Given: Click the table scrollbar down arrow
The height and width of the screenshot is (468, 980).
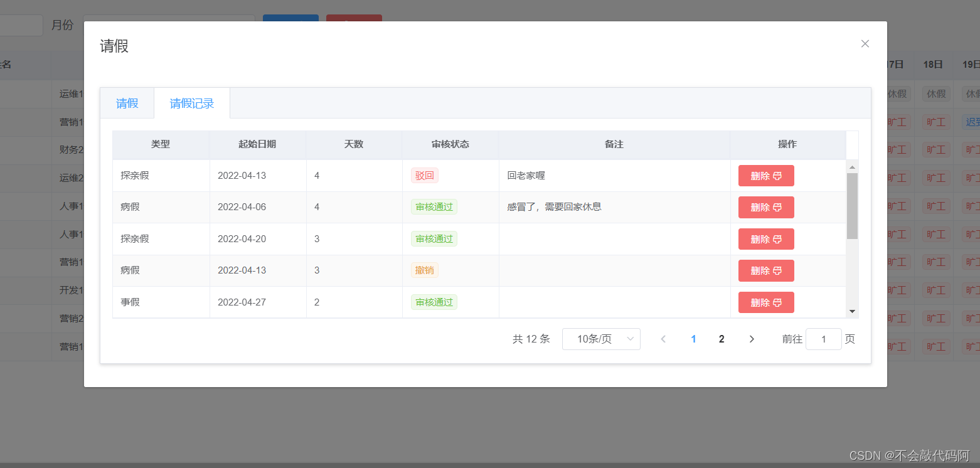Looking at the screenshot, I should point(852,311).
